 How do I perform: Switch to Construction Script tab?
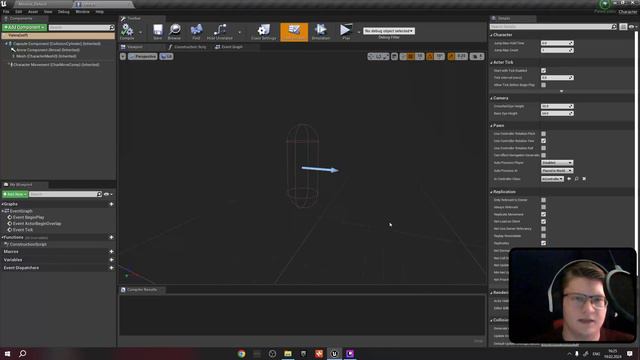(x=188, y=47)
